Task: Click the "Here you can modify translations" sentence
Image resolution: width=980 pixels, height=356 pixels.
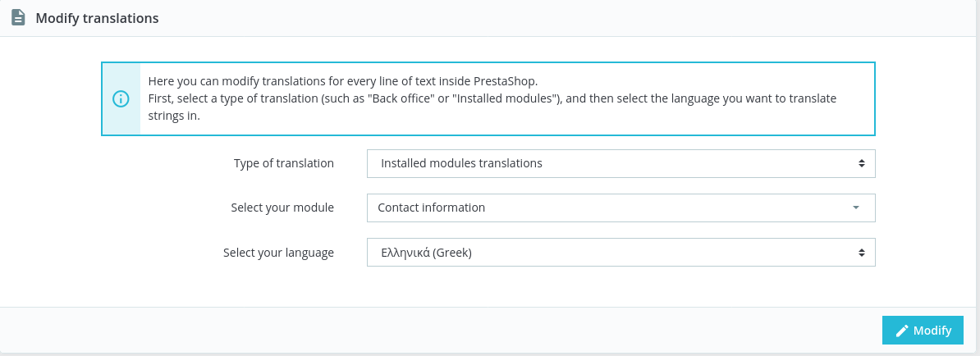Action: coord(343,81)
